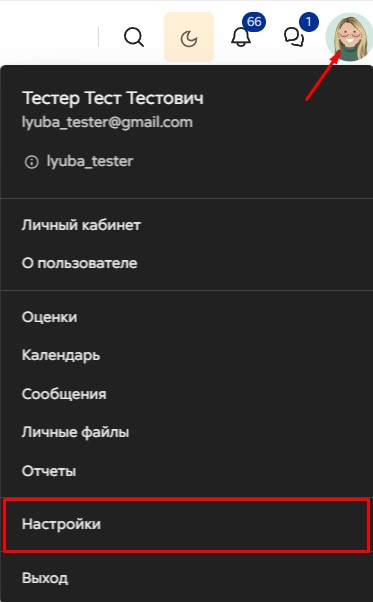Go to Оценки in user menu
The height and width of the screenshot is (602, 373).
point(186,317)
